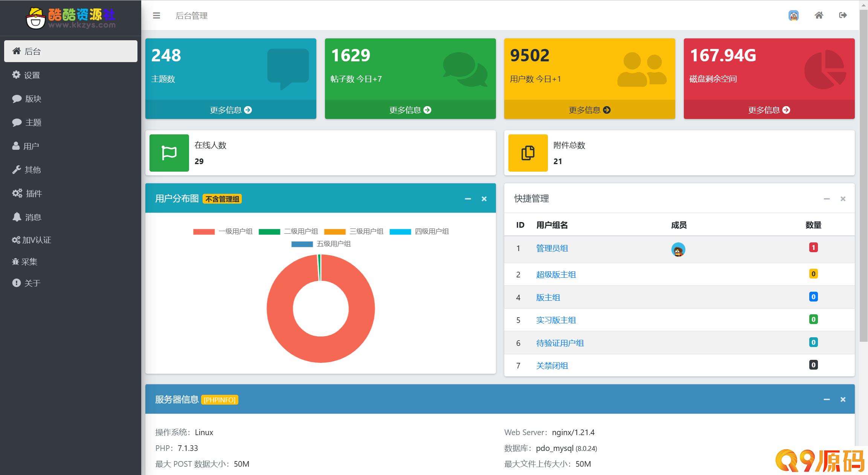Open the 版块 forum sections menu
Viewport: 868px width, 475px height.
point(71,99)
